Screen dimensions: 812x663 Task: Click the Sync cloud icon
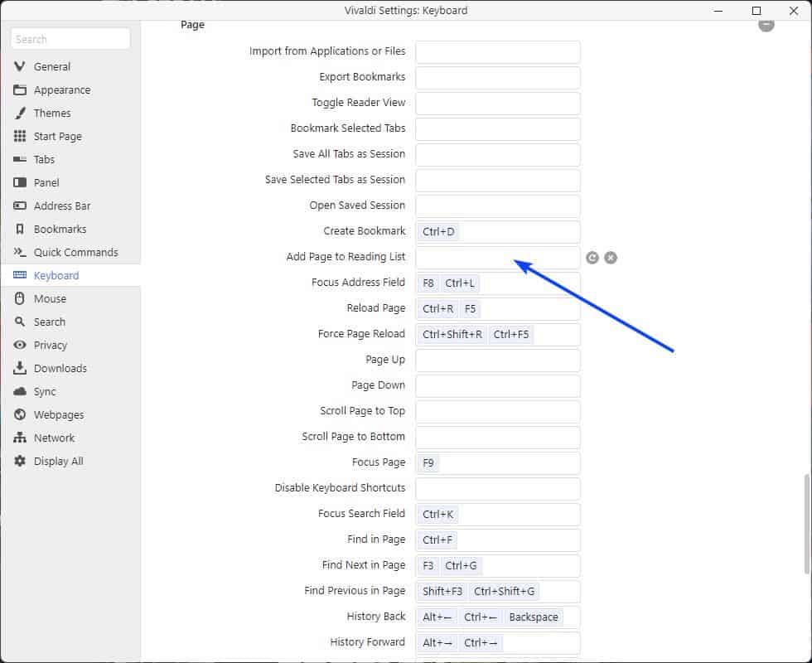click(18, 391)
